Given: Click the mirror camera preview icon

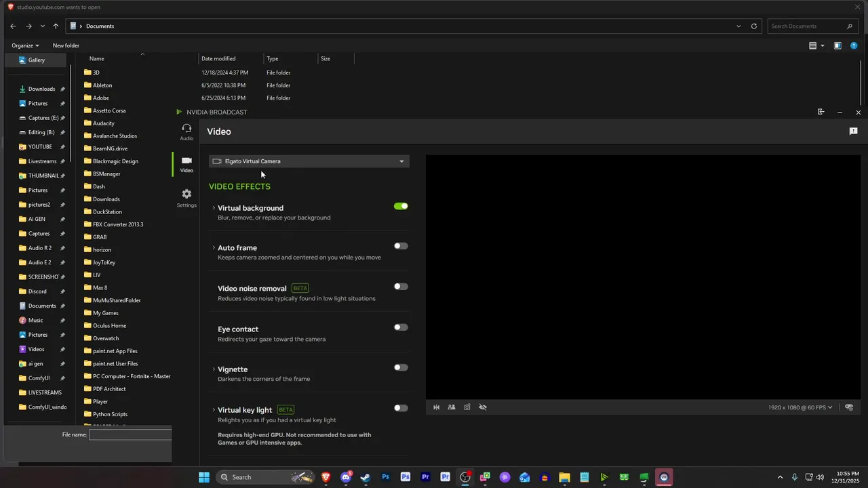Looking at the screenshot, I should (x=436, y=407).
